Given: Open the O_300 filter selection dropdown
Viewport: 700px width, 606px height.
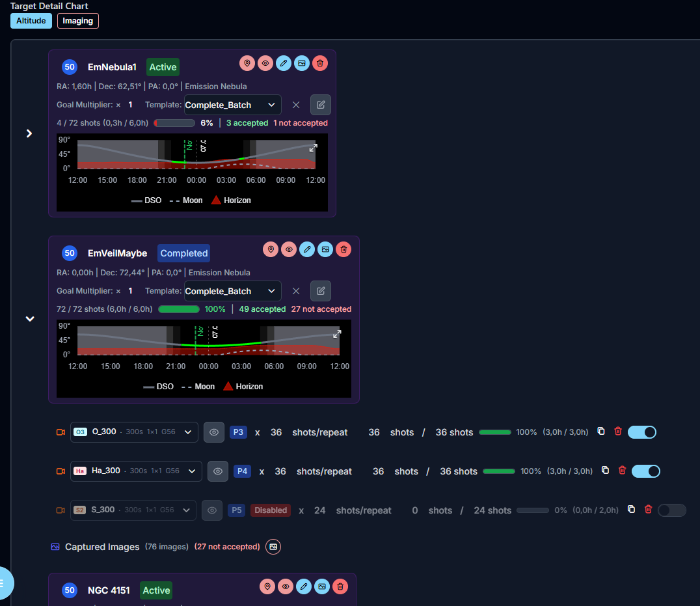Looking at the screenshot, I should tap(133, 432).
